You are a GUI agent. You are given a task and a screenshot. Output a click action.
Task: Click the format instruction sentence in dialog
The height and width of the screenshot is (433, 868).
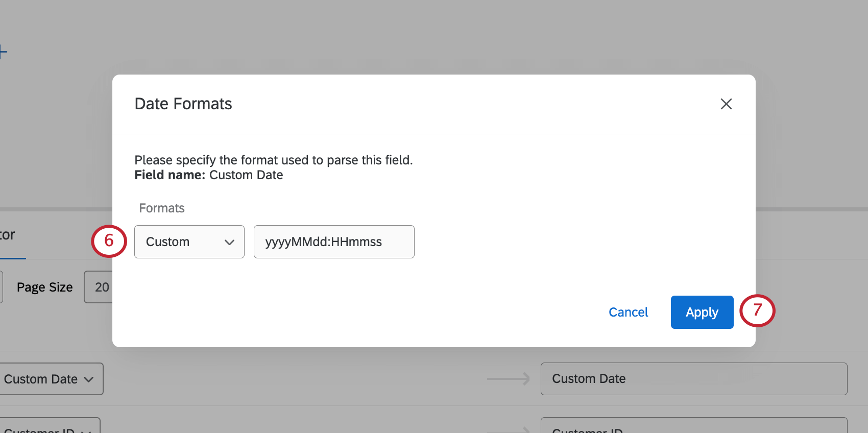pyautogui.click(x=274, y=160)
